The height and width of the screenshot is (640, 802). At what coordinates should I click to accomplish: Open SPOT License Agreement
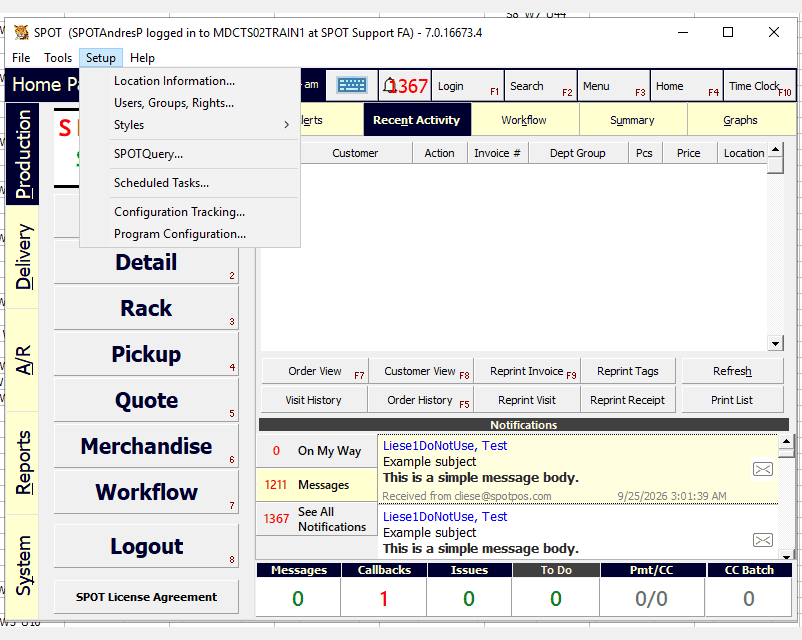click(x=146, y=597)
